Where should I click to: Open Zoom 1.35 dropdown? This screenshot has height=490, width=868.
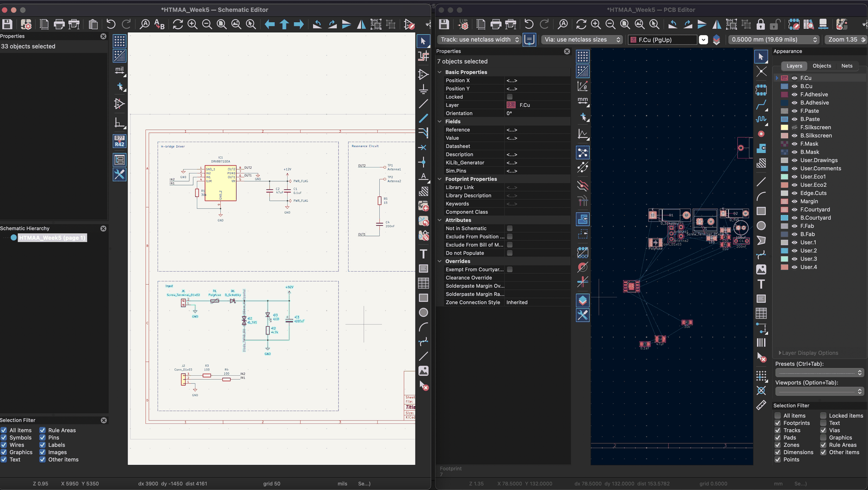[846, 40]
